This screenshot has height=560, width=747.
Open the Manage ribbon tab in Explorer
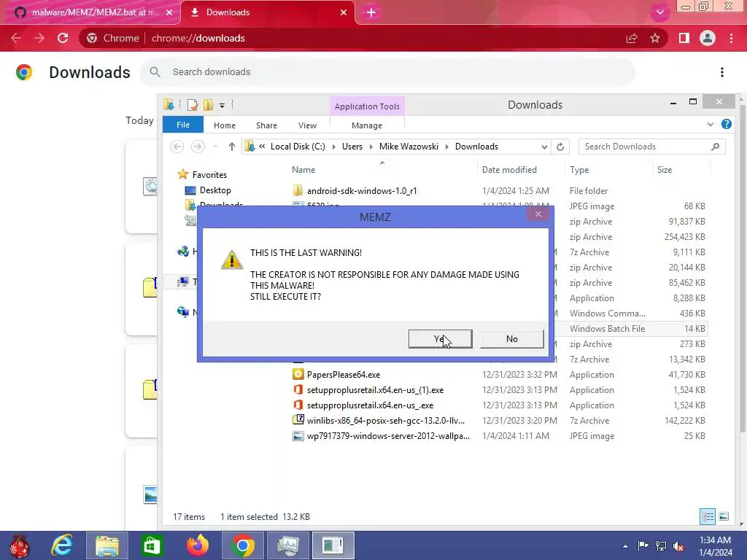tap(367, 125)
